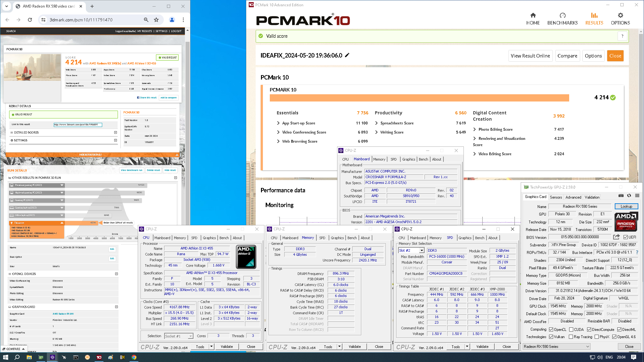Click Share this result link
The image size is (644, 362).
pos(147,98)
